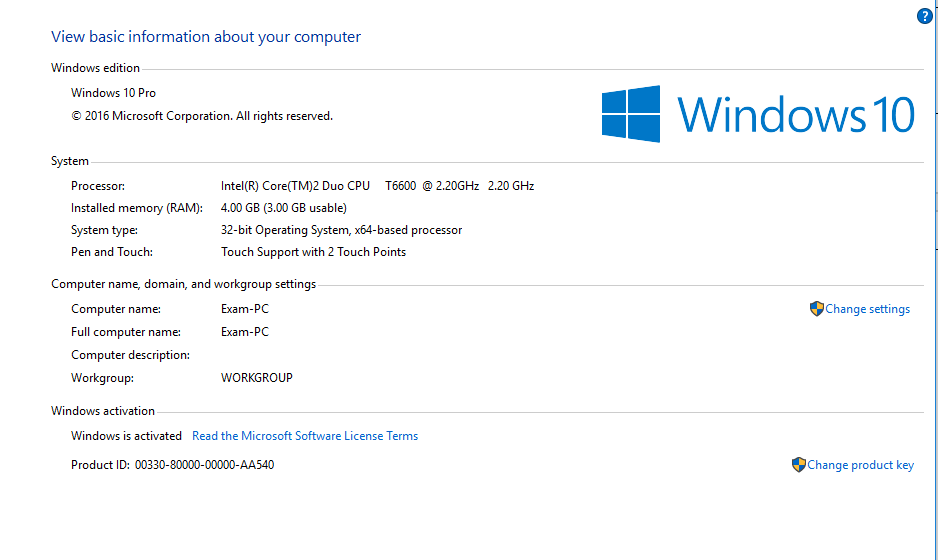Click the Processor: label

[x=98, y=185]
